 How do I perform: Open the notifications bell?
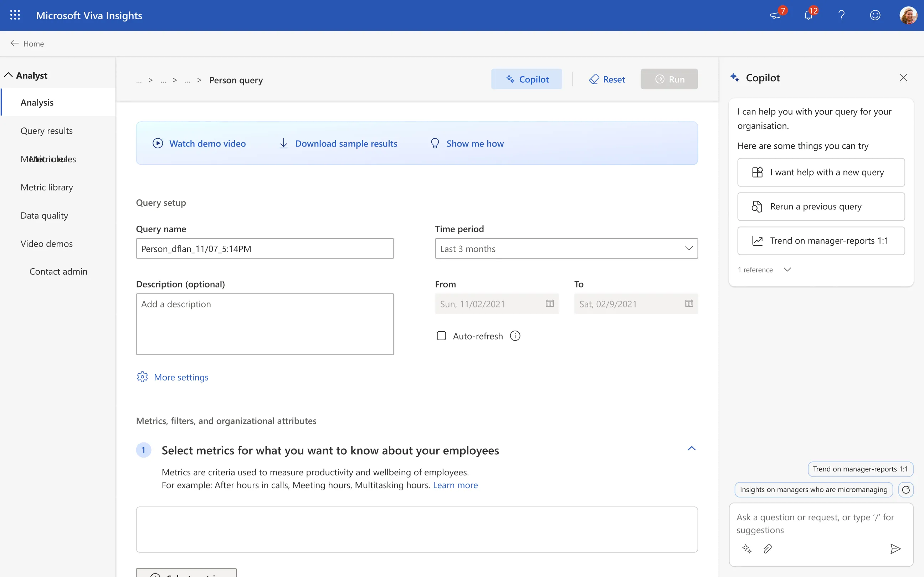(x=808, y=15)
